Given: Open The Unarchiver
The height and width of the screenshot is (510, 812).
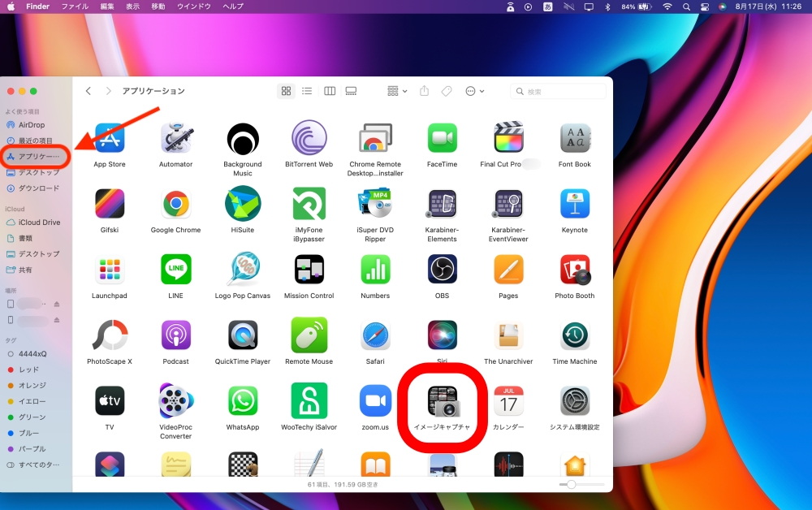Looking at the screenshot, I should (x=508, y=335).
